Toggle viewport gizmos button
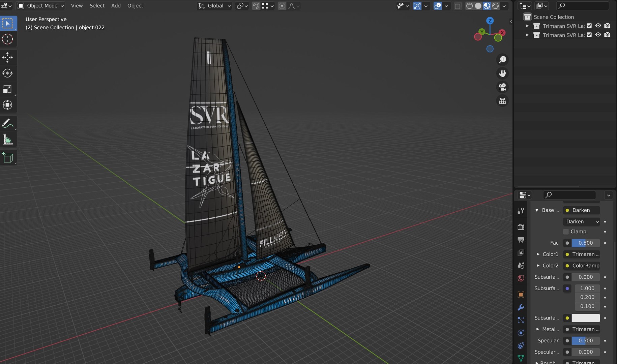Screen dimensions: 617x364 417,6
